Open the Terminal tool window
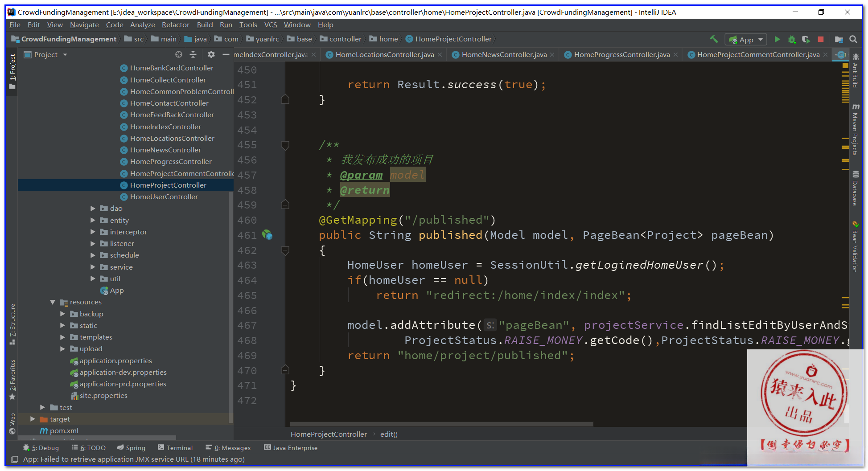Viewport: 868px width, 471px height. point(175,448)
